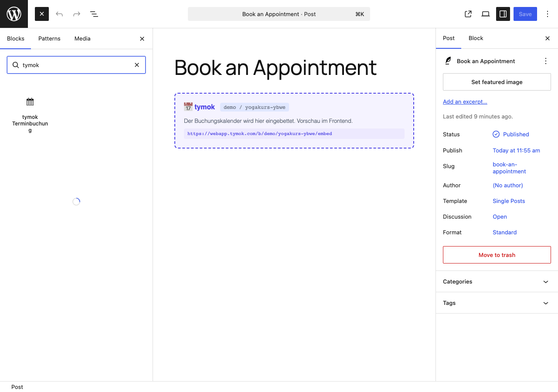This screenshot has height=392, width=558.
Task: Click the View Post external link icon
Action: pyautogui.click(x=468, y=14)
